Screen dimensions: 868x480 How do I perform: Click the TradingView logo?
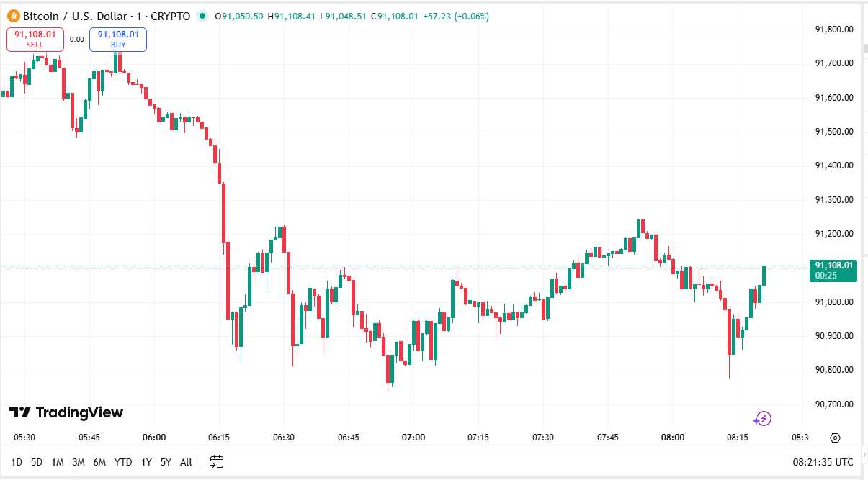(x=66, y=412)
